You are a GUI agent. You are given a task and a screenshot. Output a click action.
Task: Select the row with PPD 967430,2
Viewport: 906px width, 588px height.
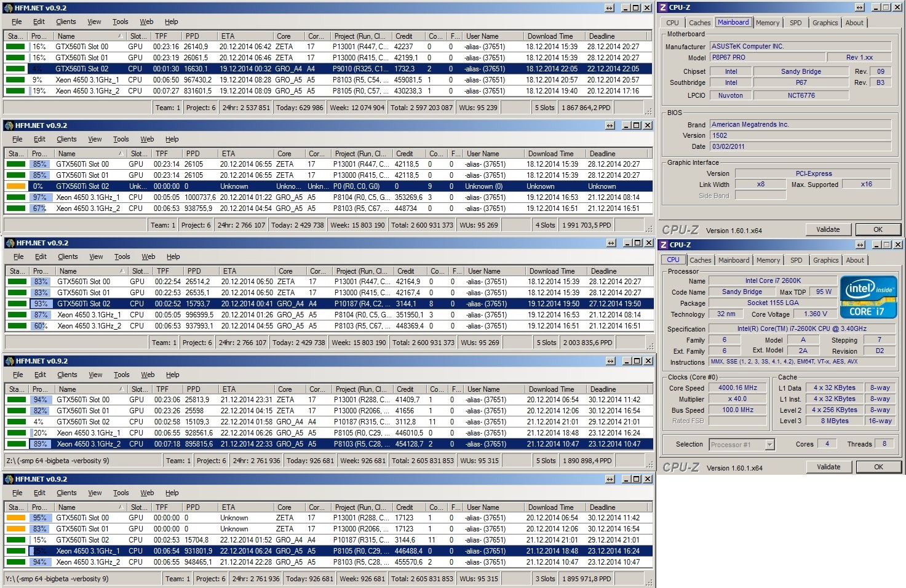tap(328, 80)
